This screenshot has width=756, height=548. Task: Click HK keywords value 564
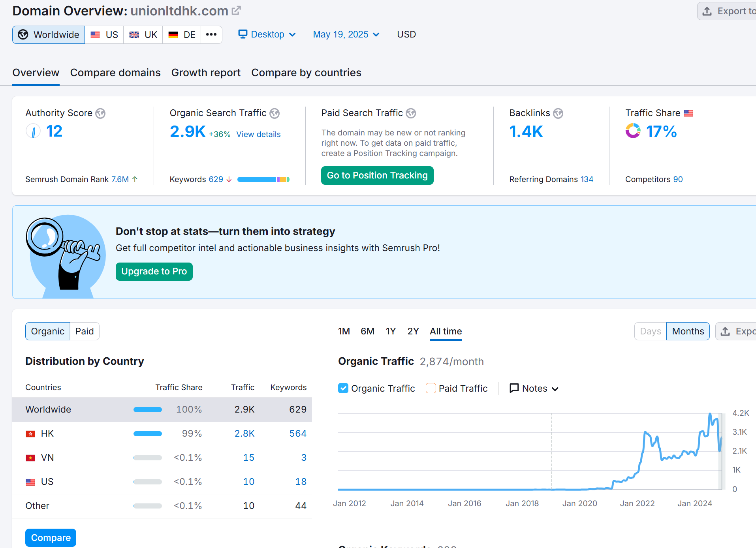coord(298,434)
